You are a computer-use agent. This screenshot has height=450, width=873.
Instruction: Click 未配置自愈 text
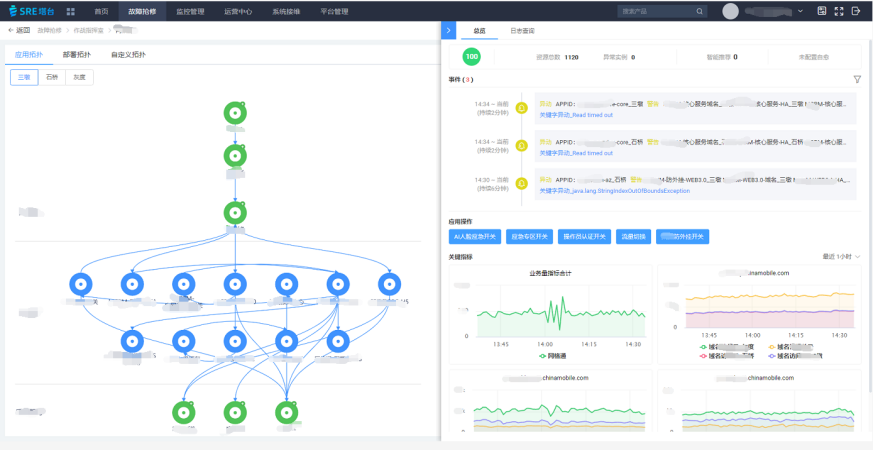pyautogui.click(x=814, y=57)
